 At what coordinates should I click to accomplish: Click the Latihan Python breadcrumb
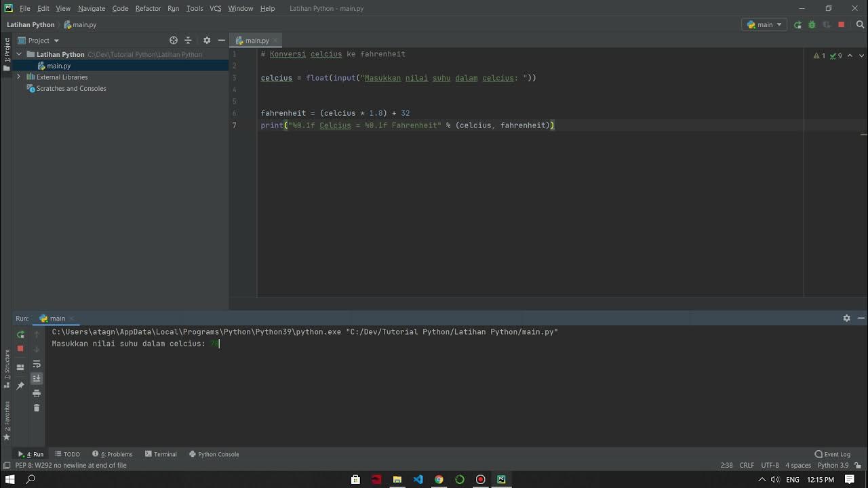pyautogui.click(x=31, y=24)
